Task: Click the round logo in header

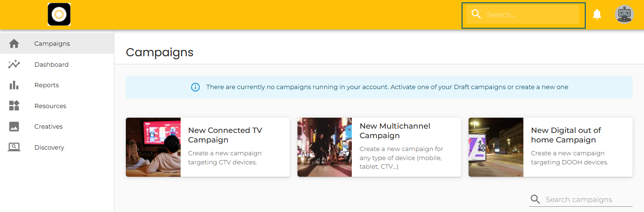Action: tap(59, 14)
